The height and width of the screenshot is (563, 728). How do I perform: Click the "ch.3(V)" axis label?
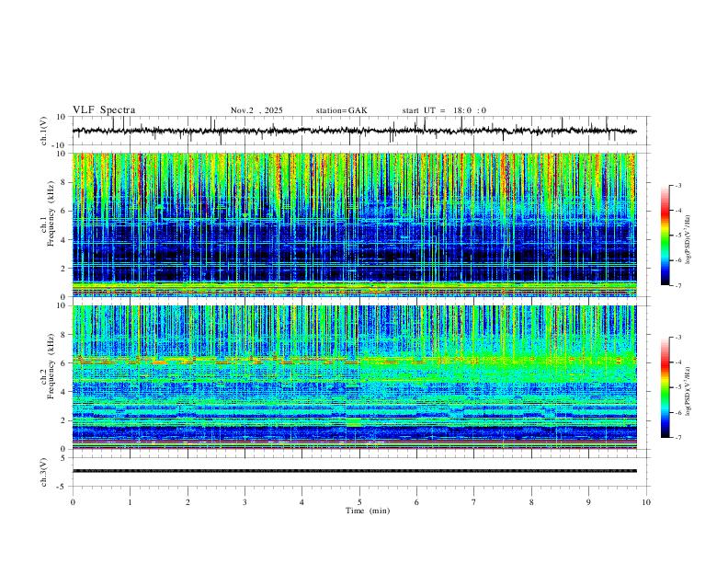[44, 472]
